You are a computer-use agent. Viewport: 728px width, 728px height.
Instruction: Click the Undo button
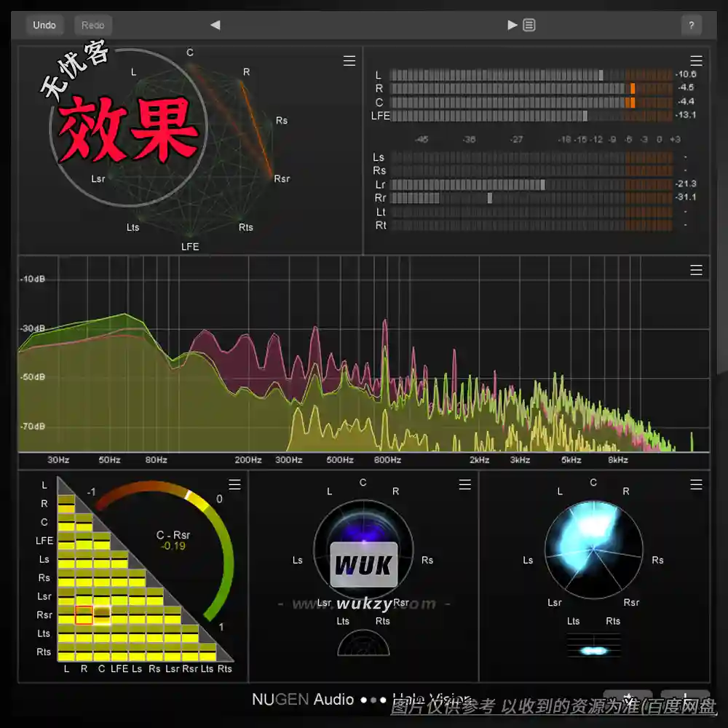tap(44, 25)
